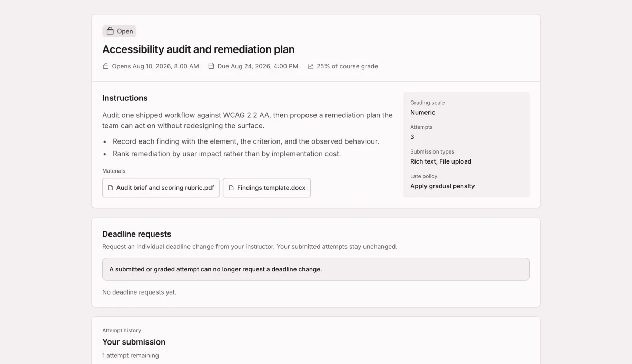Click the file icon on Findings template
The width and height of the screenshot is (632, 364).
coord(231,188)
